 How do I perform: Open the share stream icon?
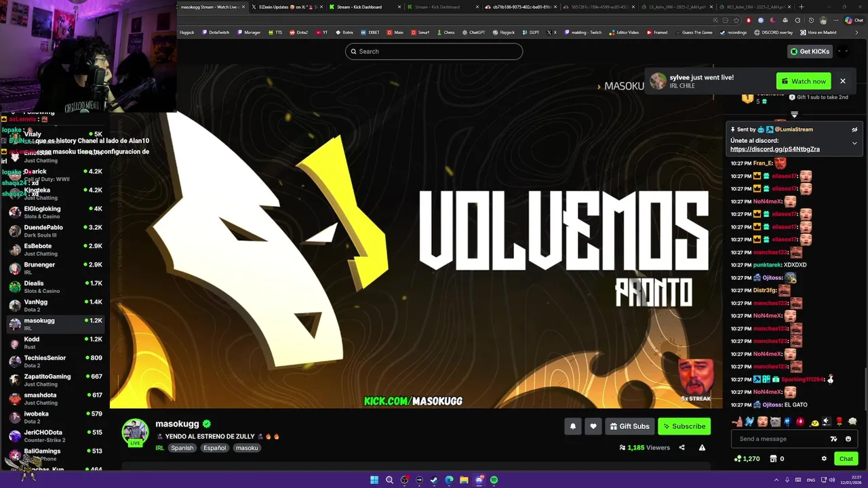[682, 447]
